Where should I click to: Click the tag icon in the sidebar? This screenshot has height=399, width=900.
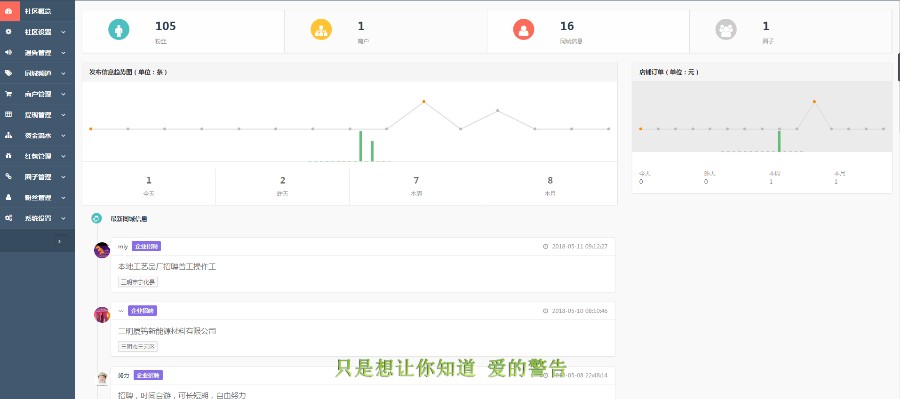click(x=8, y=73)
